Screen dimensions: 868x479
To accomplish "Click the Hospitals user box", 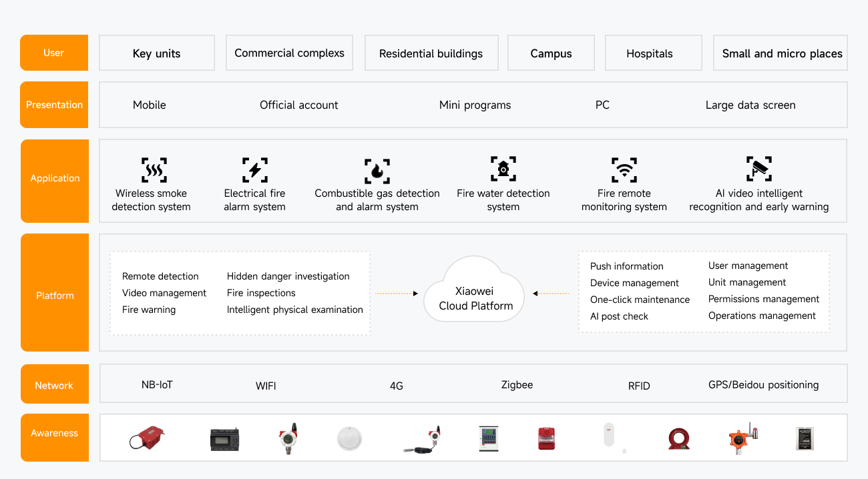I will pos(650,53).
